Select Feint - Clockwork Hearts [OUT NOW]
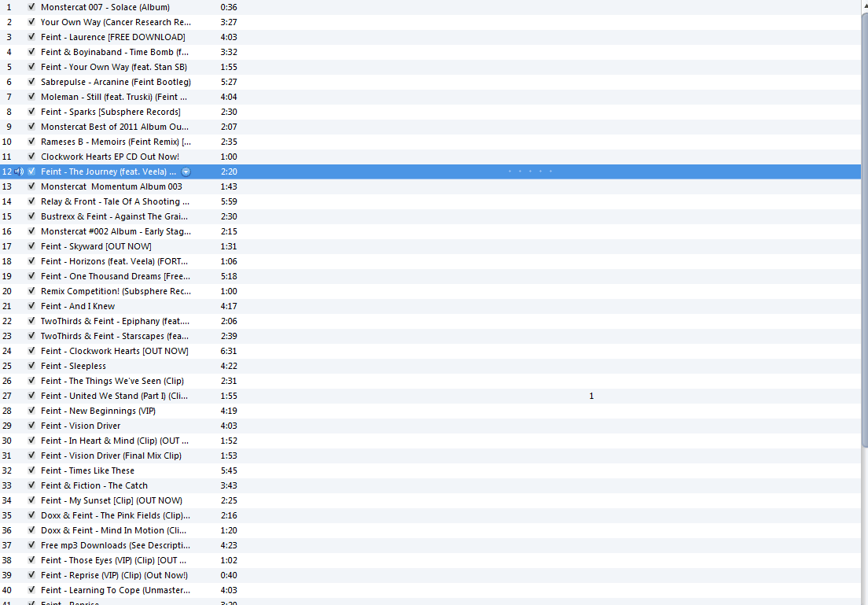 pos(115,351)
